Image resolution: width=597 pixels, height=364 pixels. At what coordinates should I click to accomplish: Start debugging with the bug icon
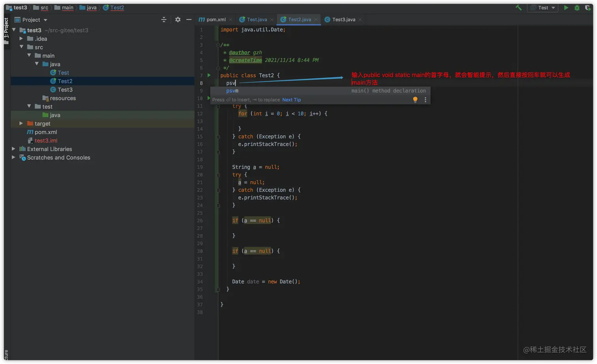[577, 7]
